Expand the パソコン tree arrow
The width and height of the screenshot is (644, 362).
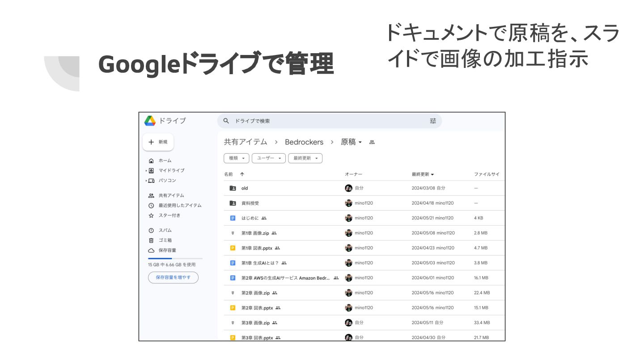146,181
